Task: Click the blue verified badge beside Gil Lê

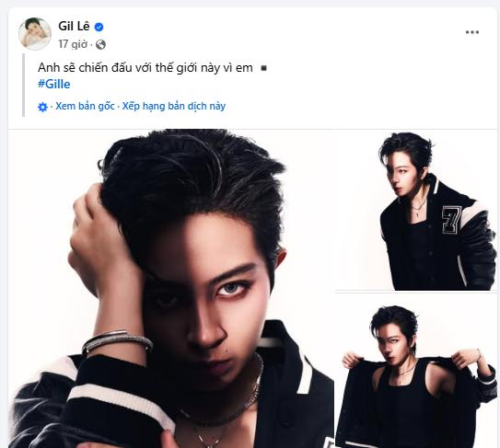Action: pos(99,27)
